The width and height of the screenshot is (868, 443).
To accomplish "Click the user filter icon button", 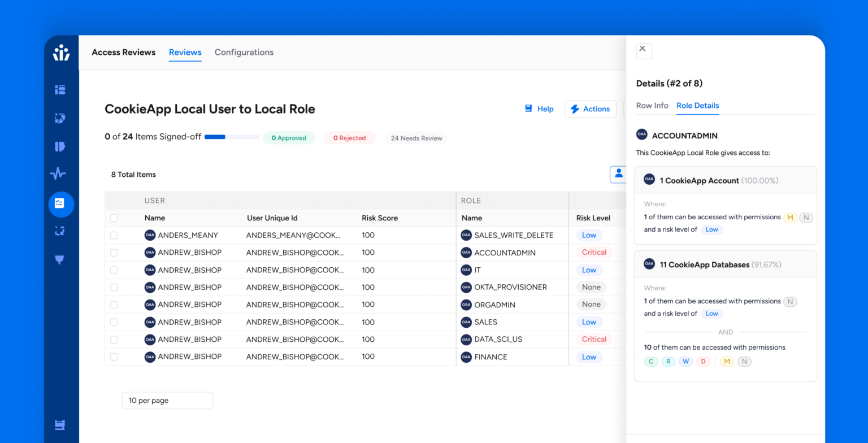I will point(618,174).
